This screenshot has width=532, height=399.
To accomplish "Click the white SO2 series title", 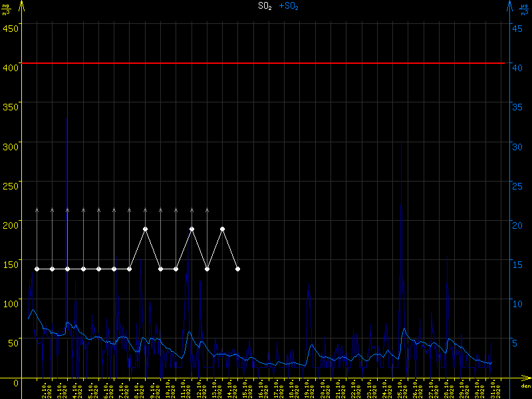I will click(265, 6).
